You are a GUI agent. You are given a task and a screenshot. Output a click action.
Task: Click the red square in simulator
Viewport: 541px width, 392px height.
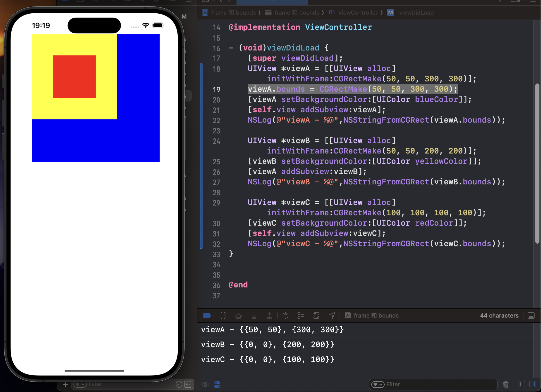[x=74, y=77]
